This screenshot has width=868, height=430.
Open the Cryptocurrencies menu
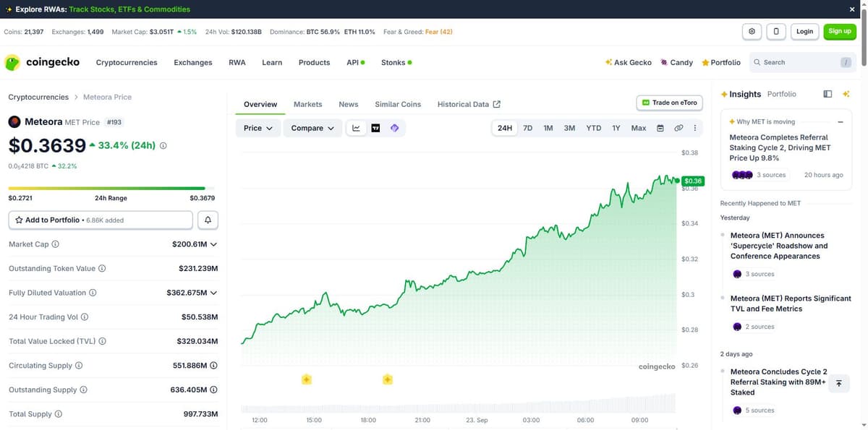[x=127, y=63]
